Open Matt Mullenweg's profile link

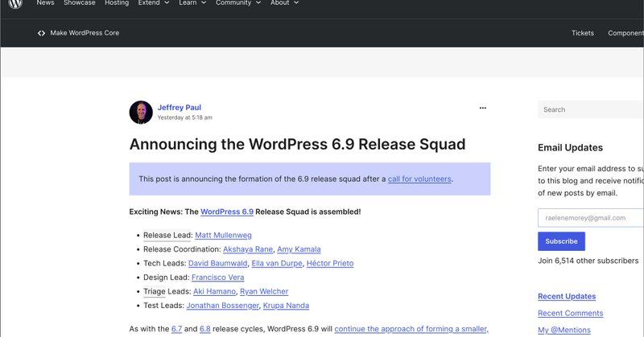click(223, 235)
